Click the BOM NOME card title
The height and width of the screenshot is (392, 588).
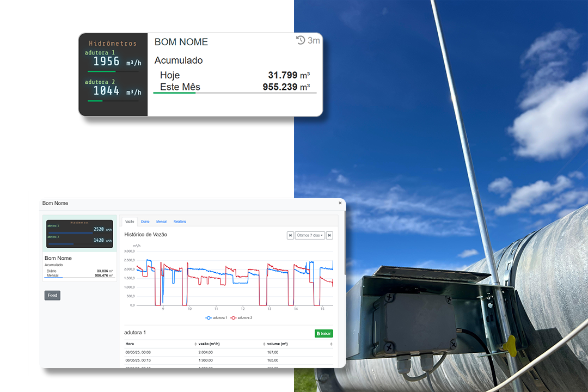point(181,42)
